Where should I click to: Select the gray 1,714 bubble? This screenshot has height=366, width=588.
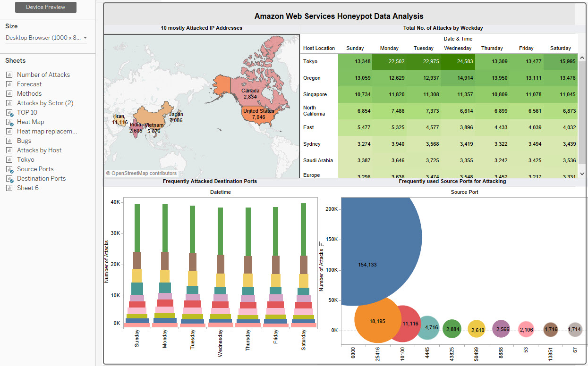click(x=575, y=329)
